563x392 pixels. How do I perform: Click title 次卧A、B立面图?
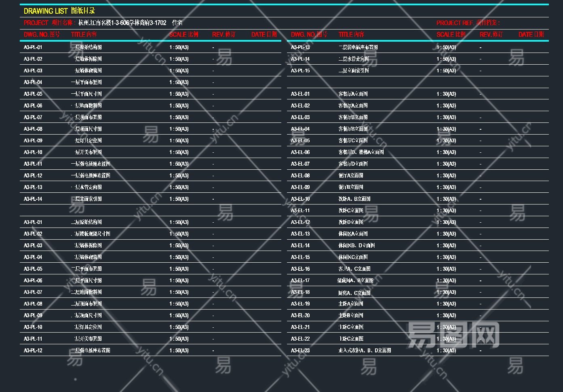[354, 199]
